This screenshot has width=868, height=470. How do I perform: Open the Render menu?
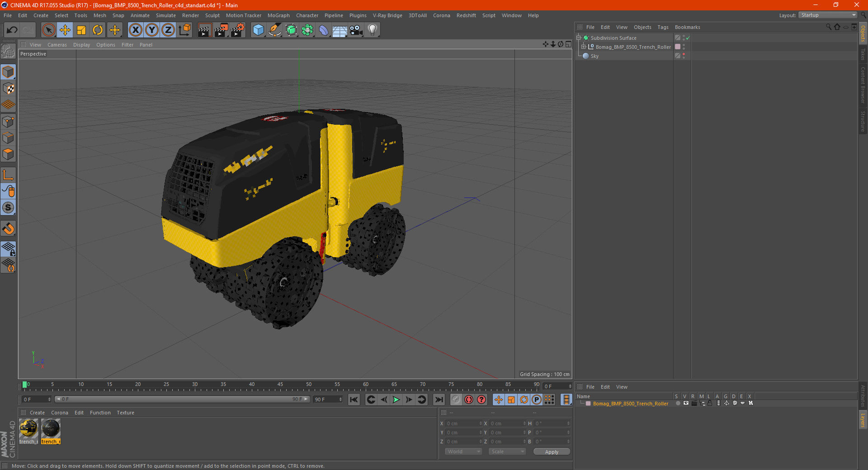click(x=190, y=15)
